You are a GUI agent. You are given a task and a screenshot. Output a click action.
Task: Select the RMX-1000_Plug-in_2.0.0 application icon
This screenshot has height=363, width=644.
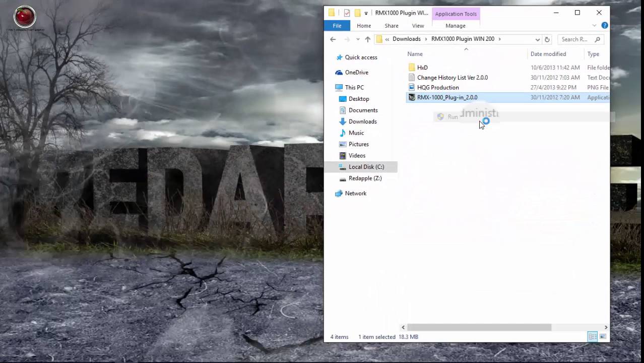point(412,98)
